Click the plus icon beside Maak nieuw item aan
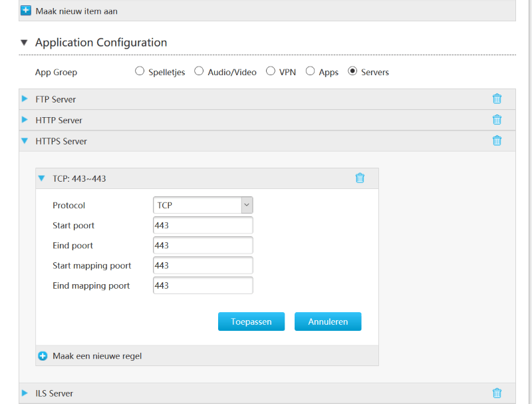 [26, 11]
